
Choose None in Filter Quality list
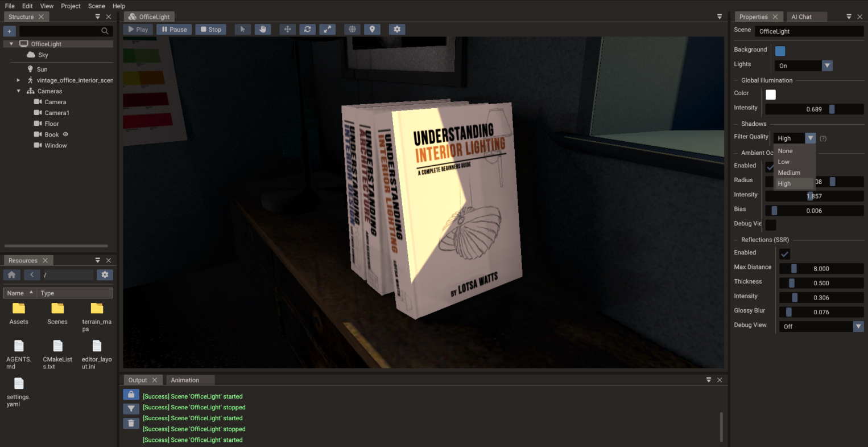[795, 151]
